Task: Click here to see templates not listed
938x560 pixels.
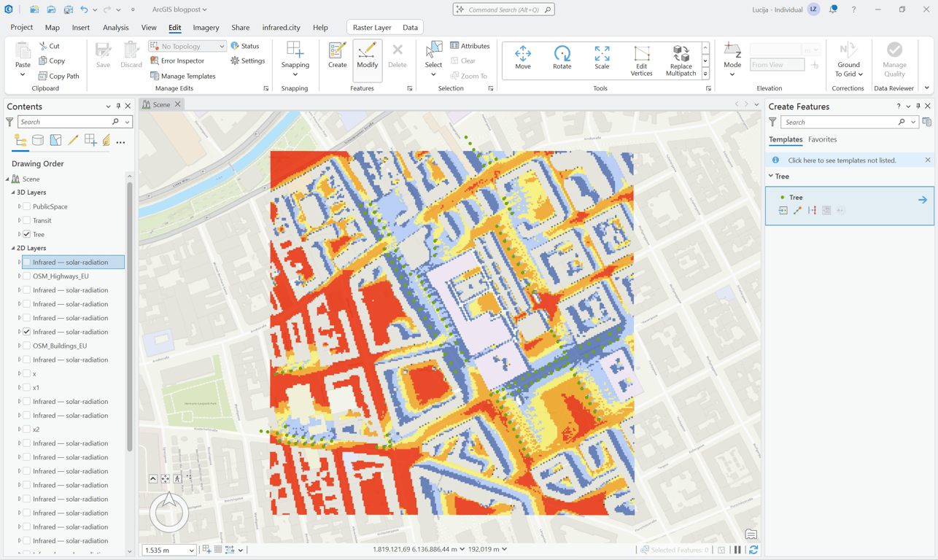Action: click(842, 160)
